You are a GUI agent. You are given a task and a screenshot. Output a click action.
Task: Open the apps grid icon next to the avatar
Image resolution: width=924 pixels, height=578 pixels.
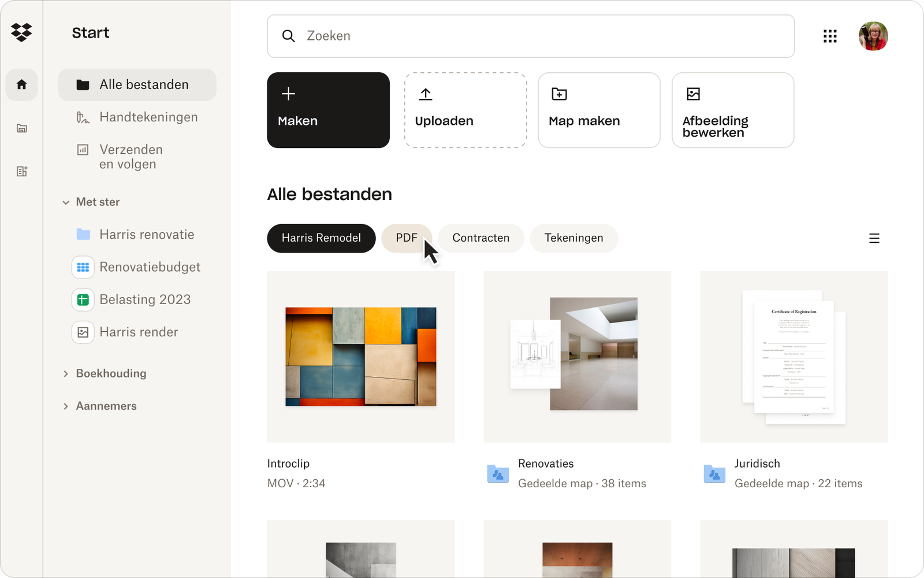pyautogui.click(x=830, y=36)
